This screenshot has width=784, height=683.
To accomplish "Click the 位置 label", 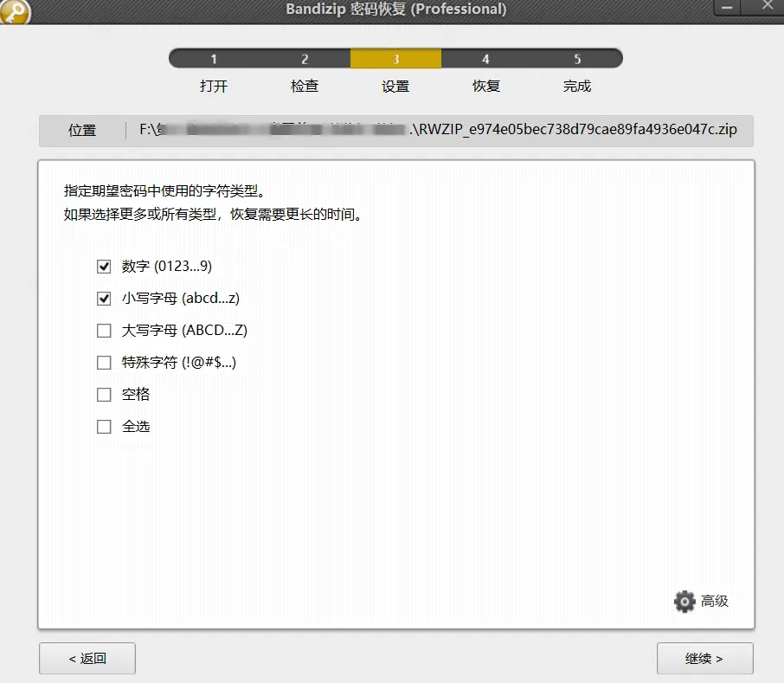I will click(82, 131).
